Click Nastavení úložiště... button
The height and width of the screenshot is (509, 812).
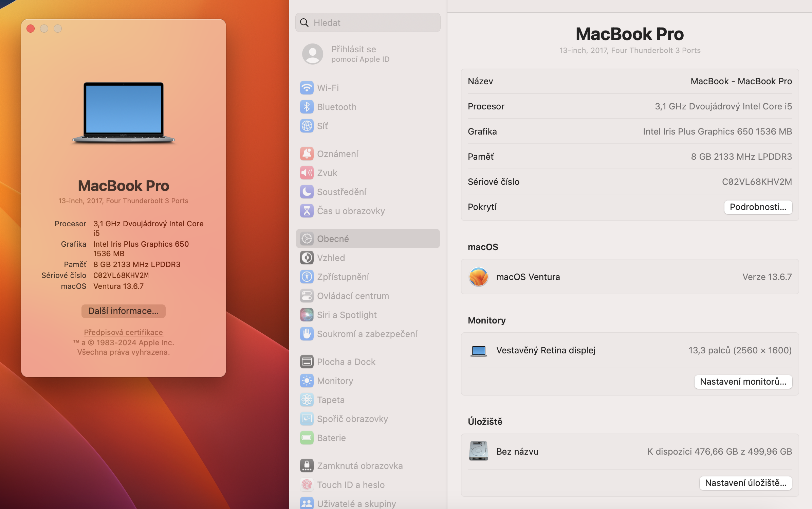click(x=745, y=483)
